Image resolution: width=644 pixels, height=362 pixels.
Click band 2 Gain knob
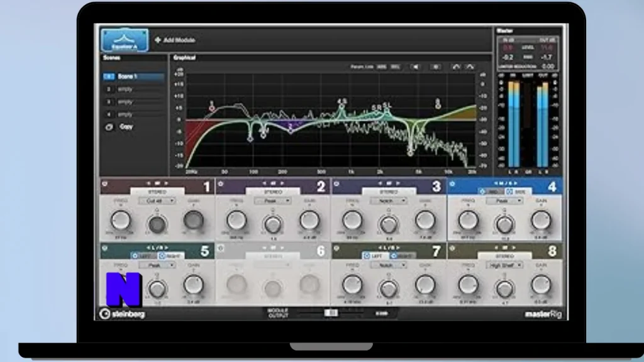[x=309, y=221]
